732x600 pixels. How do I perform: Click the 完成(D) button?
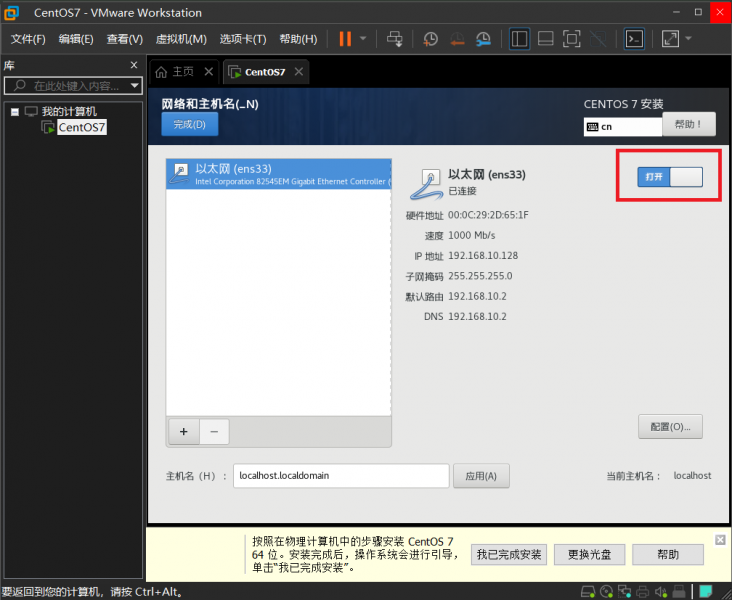[189, 124]
